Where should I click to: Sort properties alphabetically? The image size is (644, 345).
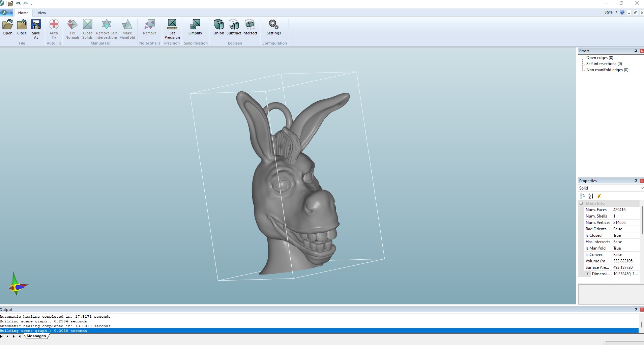pyautogui.click(x=591, y=196)
